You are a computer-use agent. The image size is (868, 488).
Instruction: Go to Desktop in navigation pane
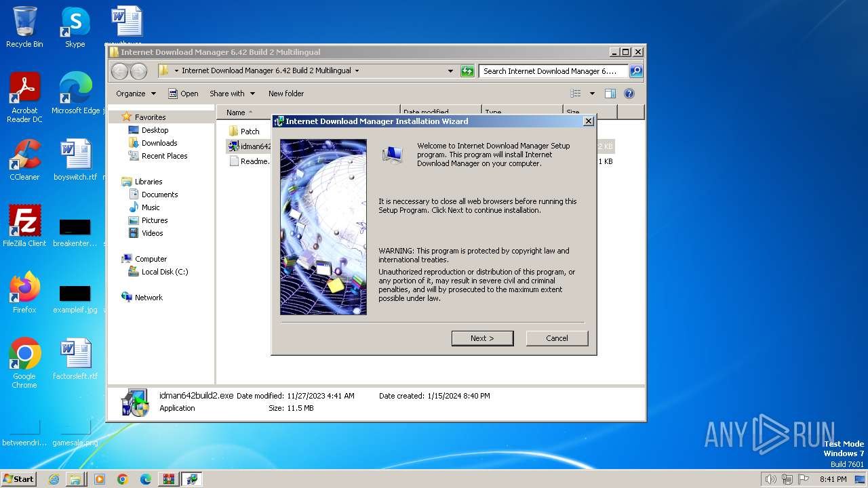click(x=149, y=130)
